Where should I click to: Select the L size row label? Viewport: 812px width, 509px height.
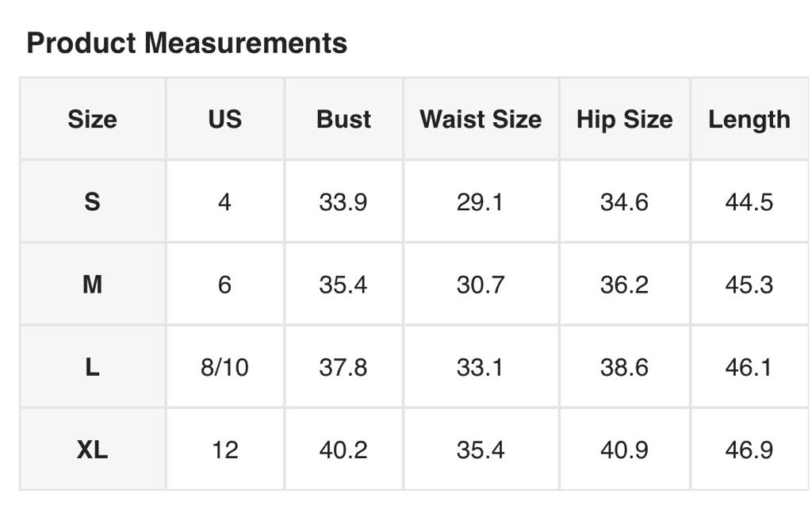pos(92,367)
